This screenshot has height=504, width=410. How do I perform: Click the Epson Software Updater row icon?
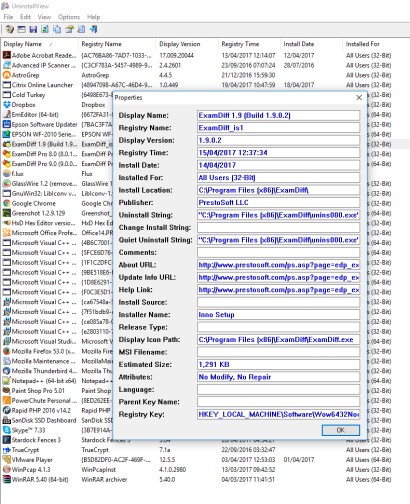click(x=6, y=124)
